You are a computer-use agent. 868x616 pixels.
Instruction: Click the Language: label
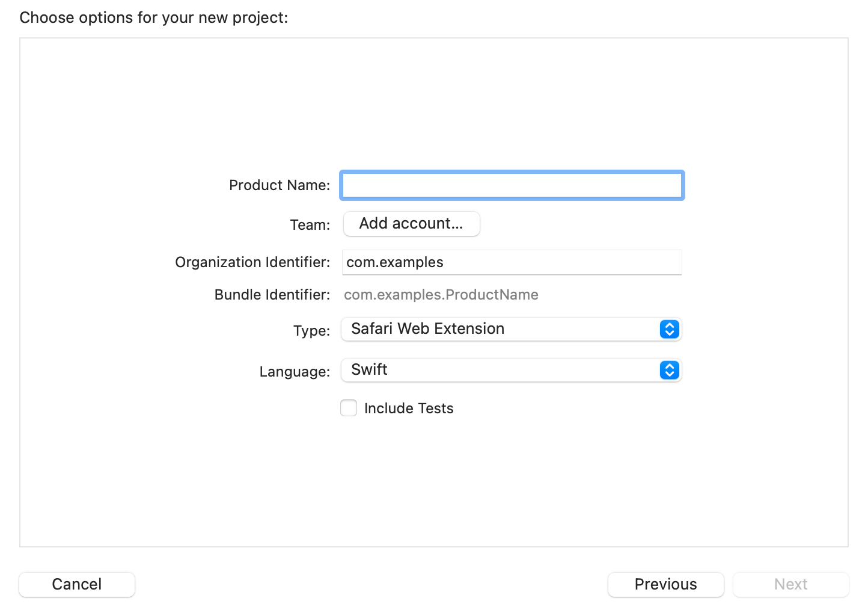click(295, 372)
